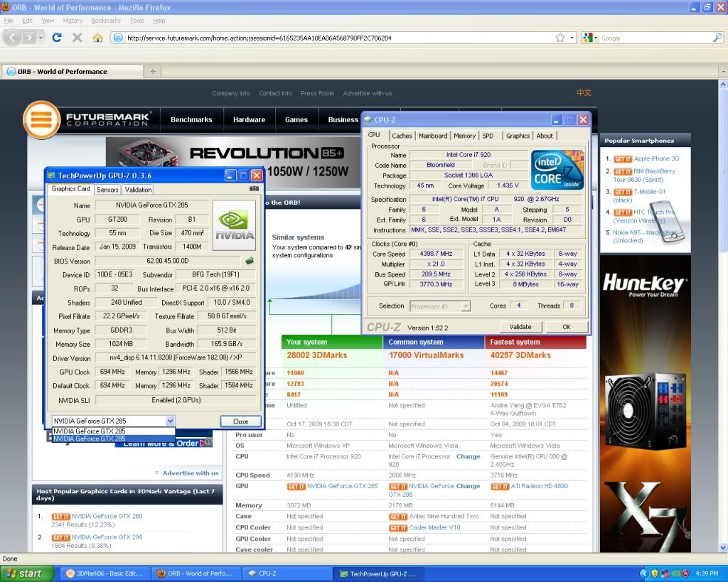Open the Hardware navigation item on Futuremark
728x582 pixels.
click(249, 120)
